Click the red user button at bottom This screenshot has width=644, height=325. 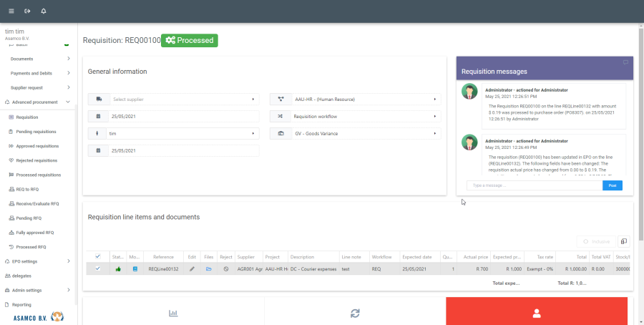(536, 313)
